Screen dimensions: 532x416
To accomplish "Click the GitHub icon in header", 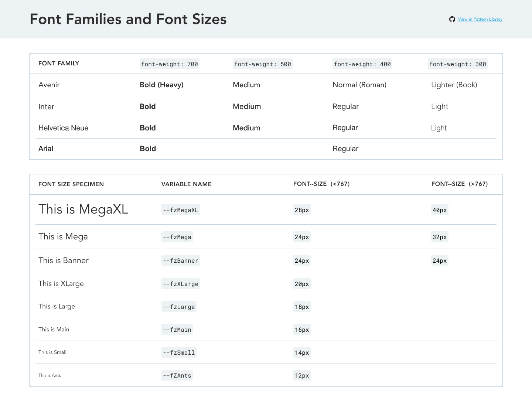I will coord(452,19).
